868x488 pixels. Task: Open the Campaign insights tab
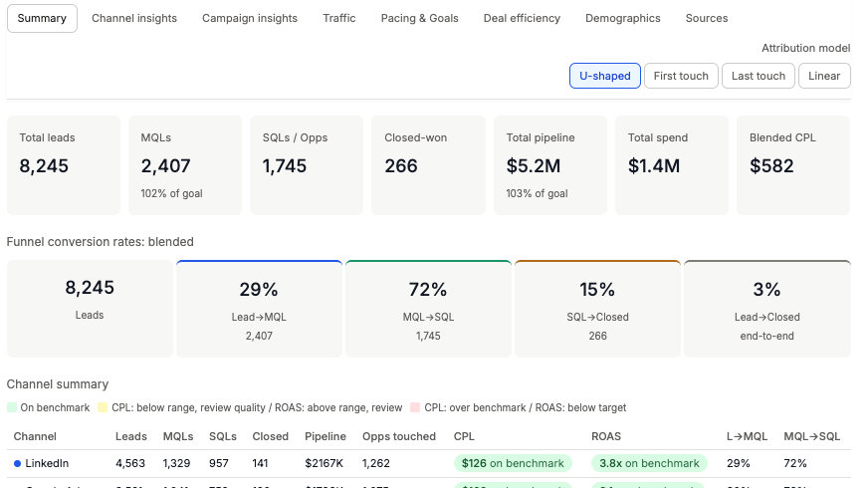250,18
